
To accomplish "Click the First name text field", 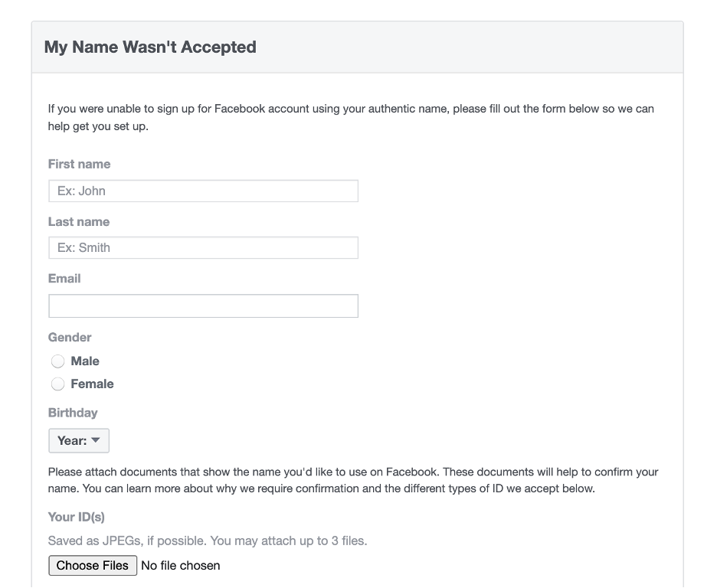I will [x=203, y=191].
